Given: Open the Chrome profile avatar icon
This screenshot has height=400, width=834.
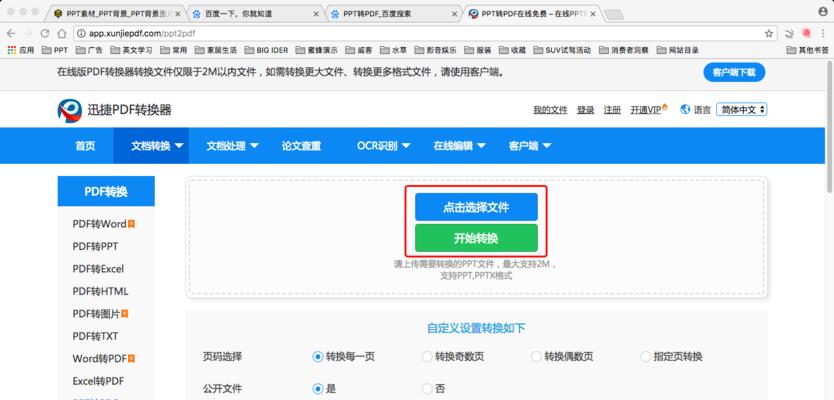Looking at the screenshot, I should click(823, 10).
